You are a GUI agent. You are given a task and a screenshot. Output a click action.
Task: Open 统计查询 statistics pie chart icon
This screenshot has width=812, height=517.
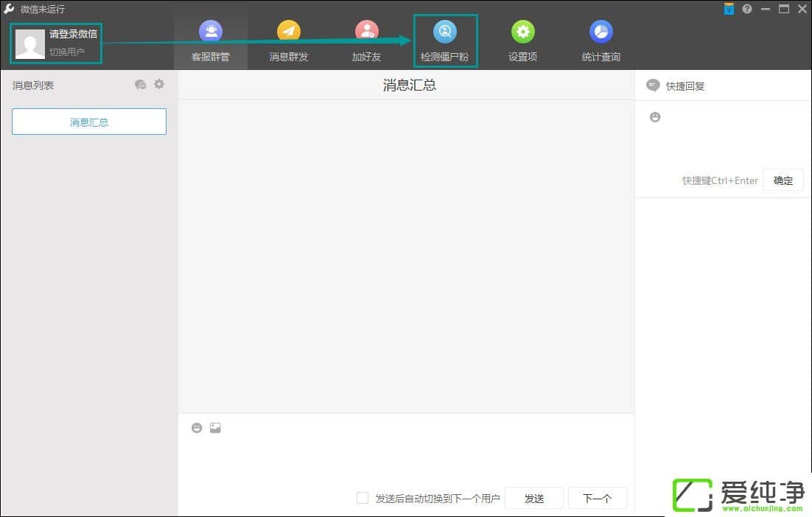[601, 32]
